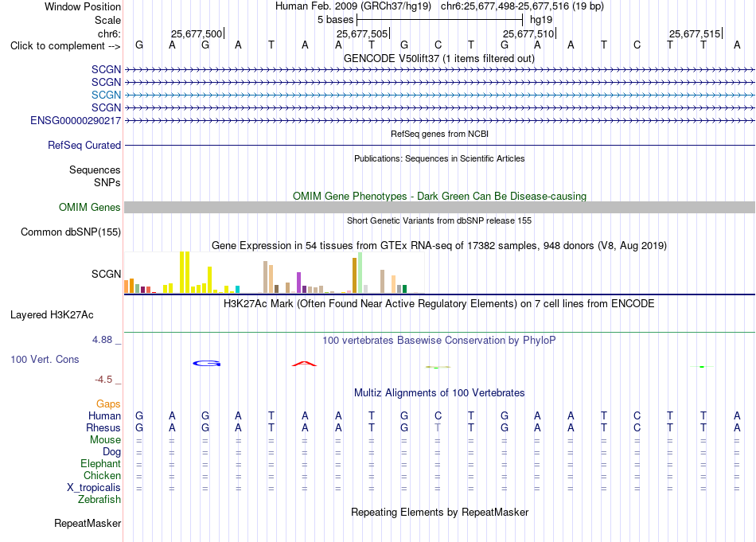Screen dimensions: 756x542
Task: Open the Common dbSNP(155) track label
Action: (70, 232)
